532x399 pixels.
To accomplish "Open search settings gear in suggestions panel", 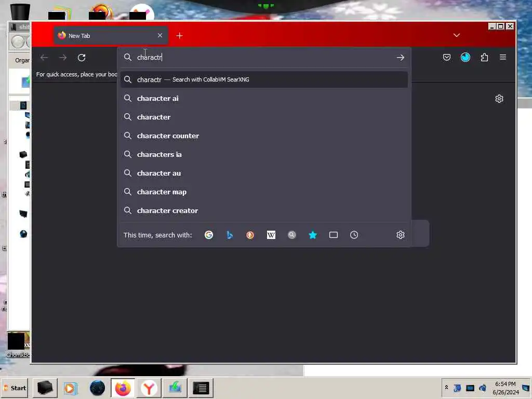I will point(401,235).
